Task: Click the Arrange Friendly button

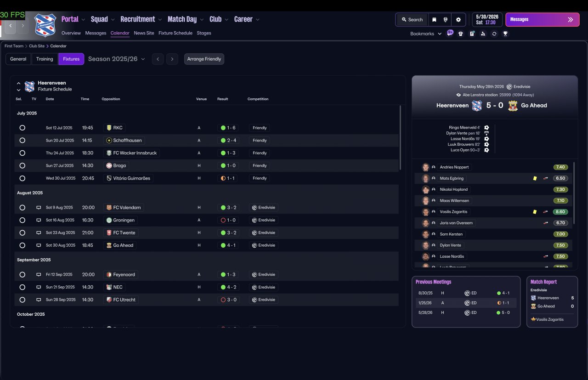Action: click(x=204, y=59)
